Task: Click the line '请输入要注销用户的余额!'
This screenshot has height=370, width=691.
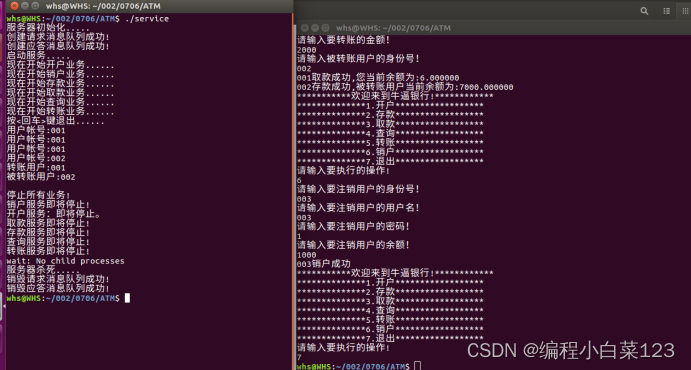Action: [353, 245]
